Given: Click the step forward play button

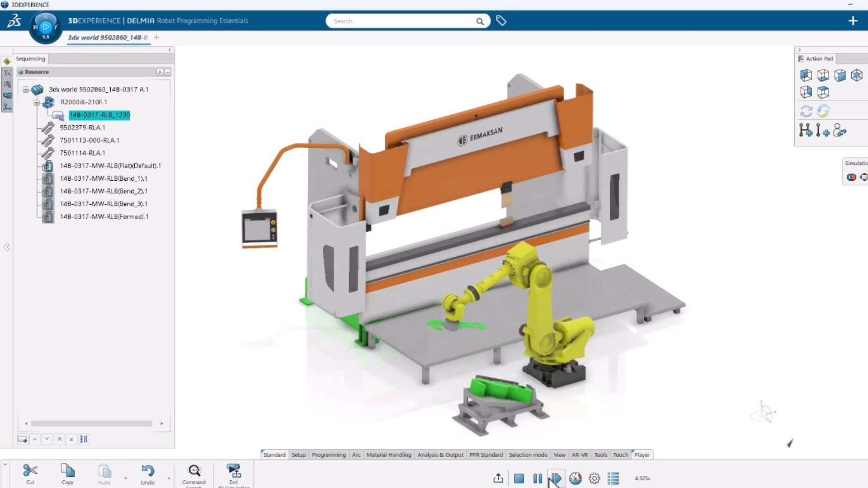Looking at the screenshot, I should 556,478.
